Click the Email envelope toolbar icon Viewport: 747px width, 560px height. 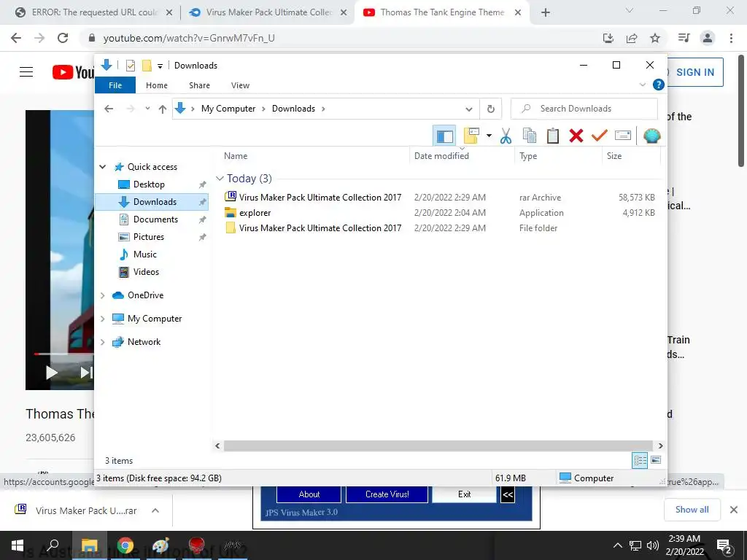(x=623, y=136)
